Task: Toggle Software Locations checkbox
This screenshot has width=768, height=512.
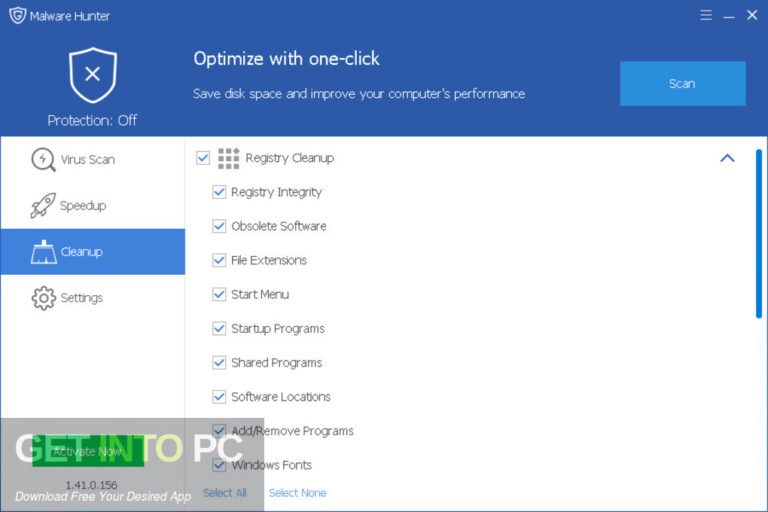Action: 219,397
